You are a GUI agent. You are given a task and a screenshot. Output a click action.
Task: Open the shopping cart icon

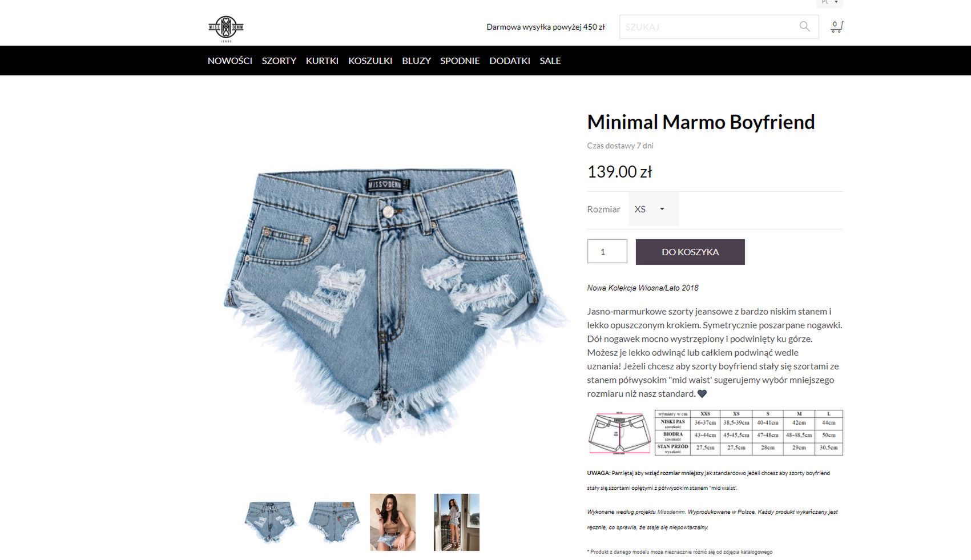(x=837, y=26)
